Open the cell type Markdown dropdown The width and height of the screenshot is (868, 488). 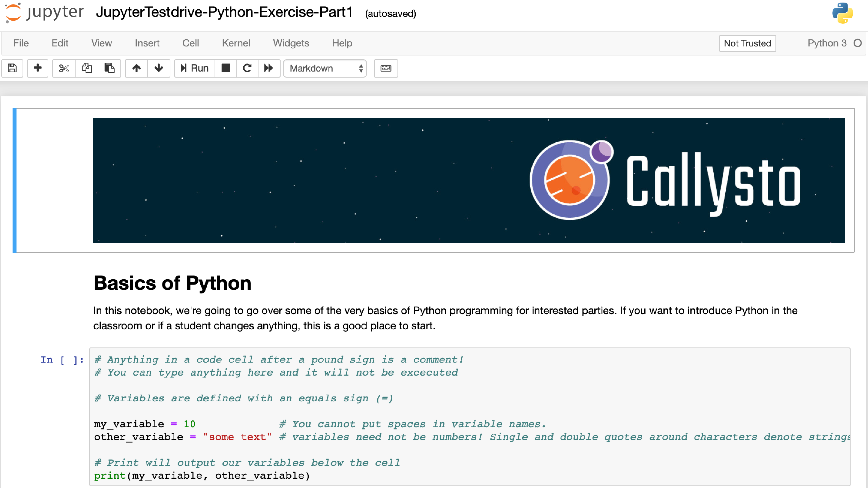coord(325,68)
